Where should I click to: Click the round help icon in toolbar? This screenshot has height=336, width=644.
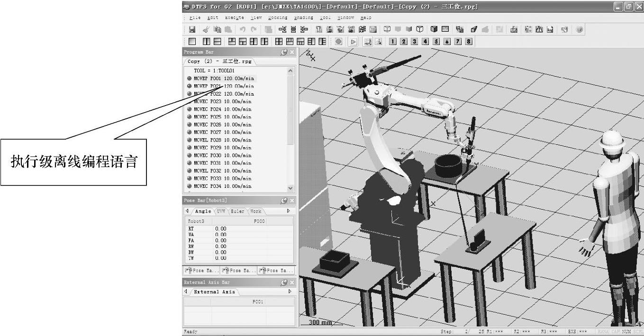tap(580, 29)
